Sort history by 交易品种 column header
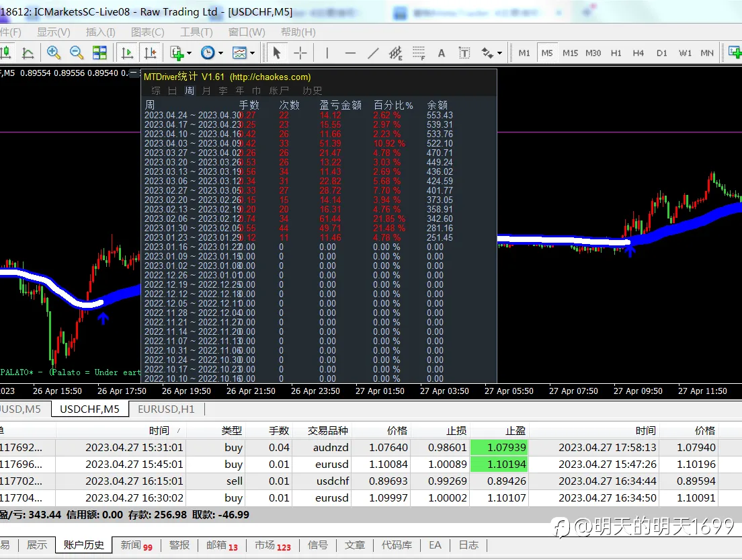The width and height of the screenshot is (742, 560). pyautogui.click(x=327, y=431)
